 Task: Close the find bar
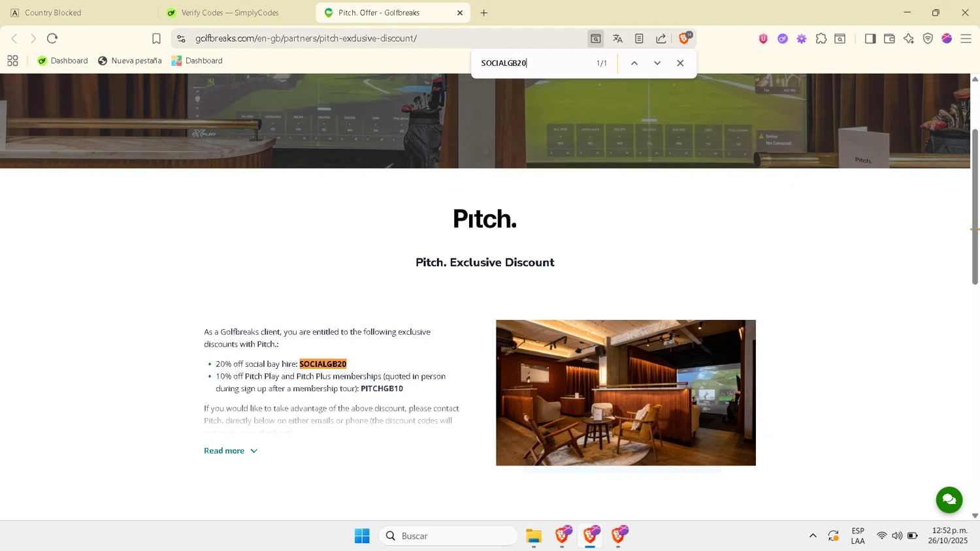pos(680,63)
